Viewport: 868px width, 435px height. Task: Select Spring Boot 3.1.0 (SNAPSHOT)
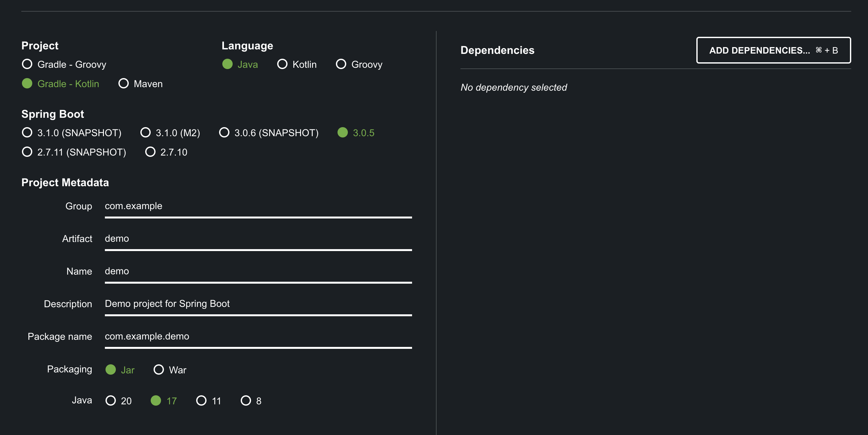[x=27, y=132]
